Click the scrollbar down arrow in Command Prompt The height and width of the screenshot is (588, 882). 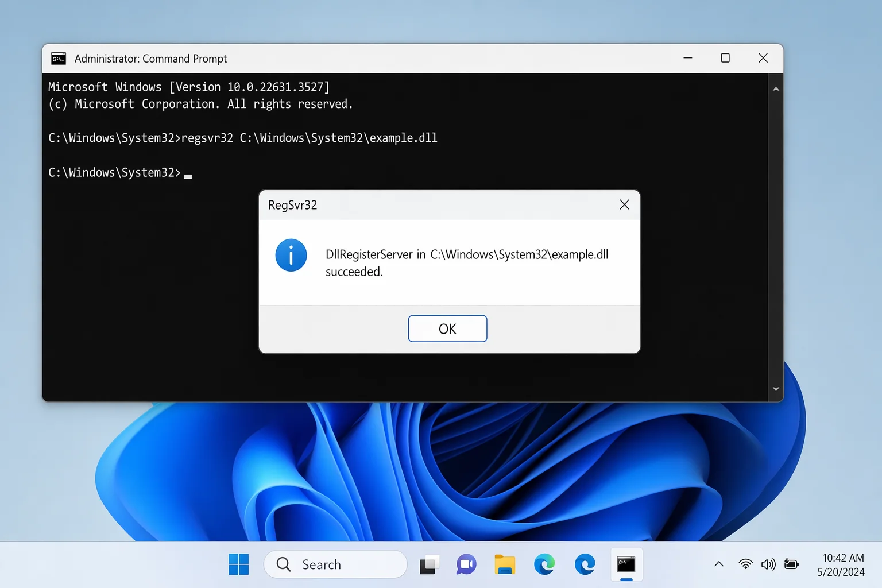coord(776,389)
